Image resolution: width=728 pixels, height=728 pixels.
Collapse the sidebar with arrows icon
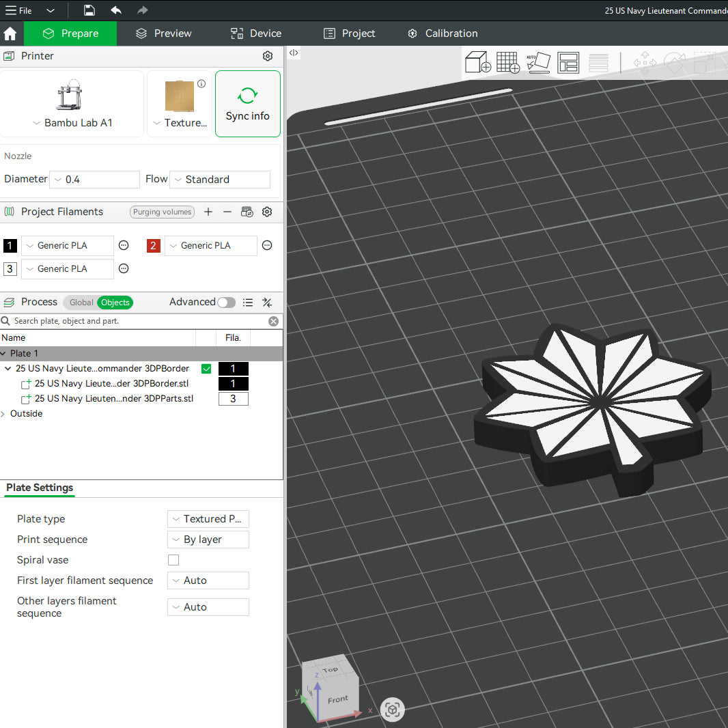pos(294,53)
